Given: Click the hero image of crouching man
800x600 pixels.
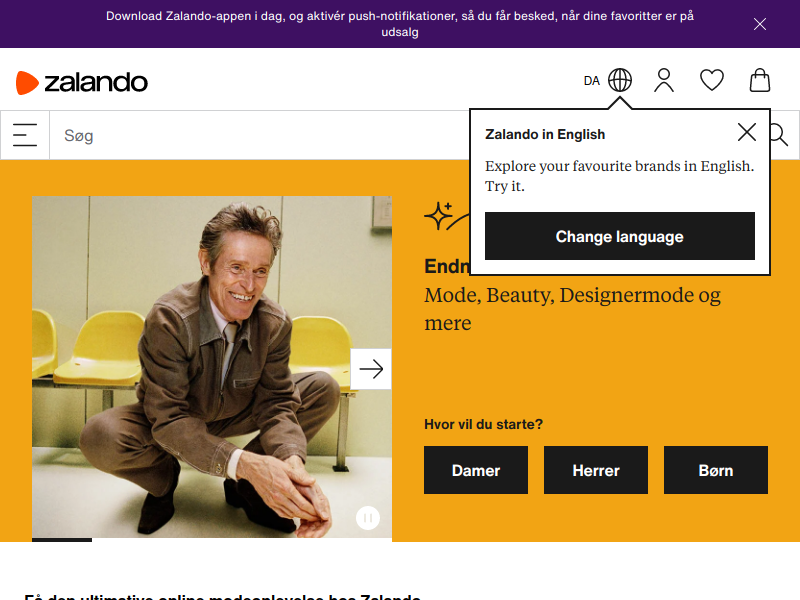Looking at the screenshot, I should [212, 367].
